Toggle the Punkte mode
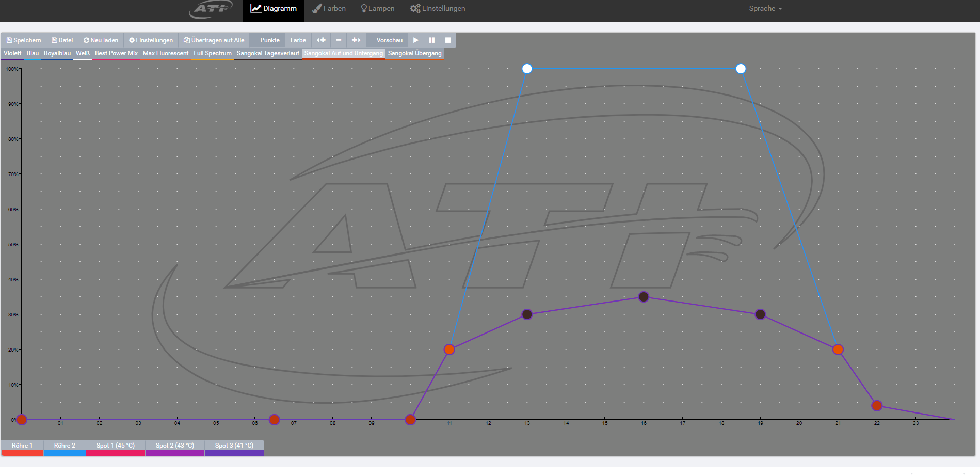The height and width of the screenshot is (476, 980). [x=269, y=40]
